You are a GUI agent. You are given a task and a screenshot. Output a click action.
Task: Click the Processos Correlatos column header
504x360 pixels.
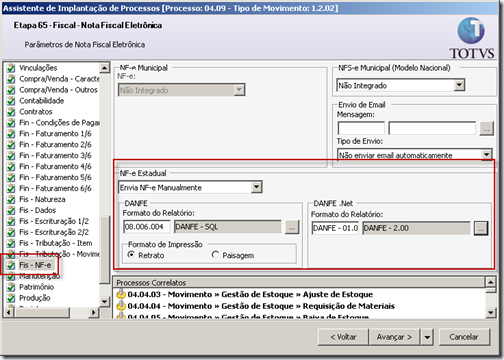coord(300,282)
